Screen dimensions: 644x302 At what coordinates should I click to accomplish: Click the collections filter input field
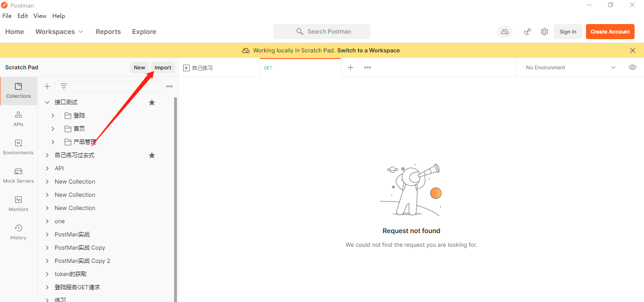click(108, 86)
